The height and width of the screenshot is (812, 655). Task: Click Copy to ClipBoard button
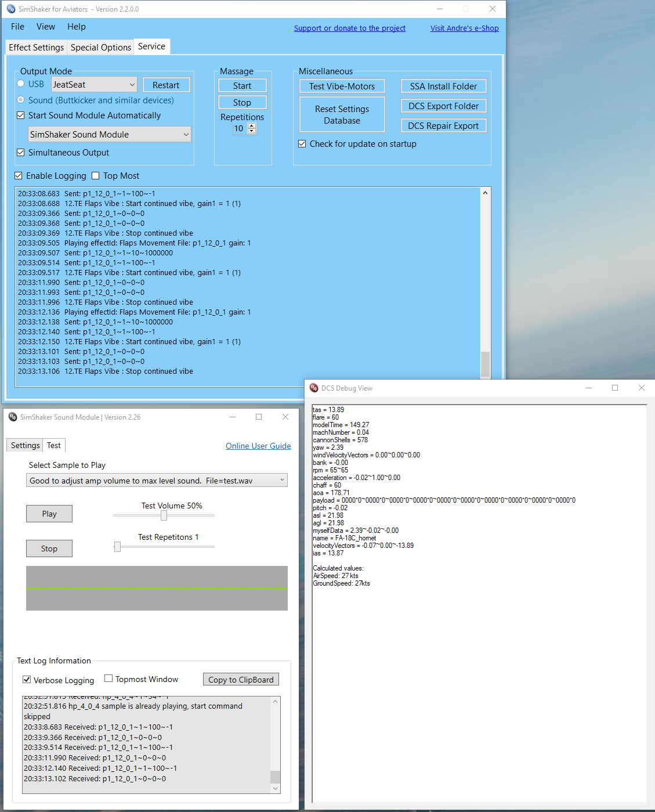tap(241, 680)
